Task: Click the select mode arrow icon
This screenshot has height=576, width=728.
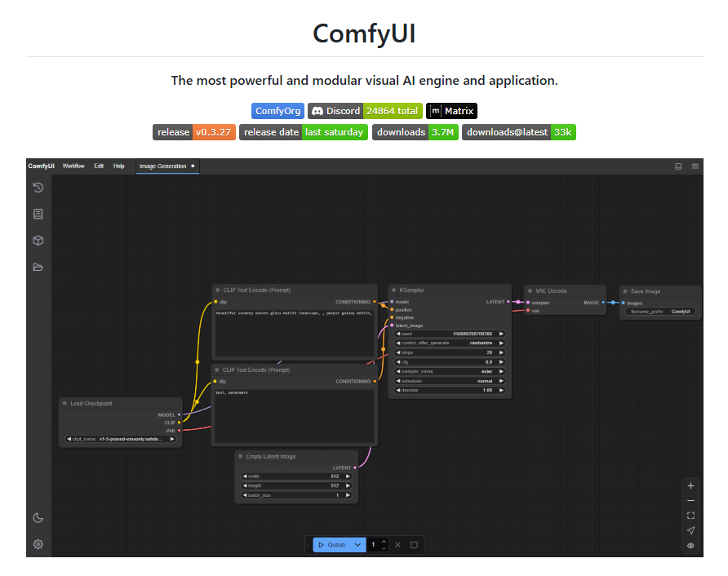Action: click(690, 530)
